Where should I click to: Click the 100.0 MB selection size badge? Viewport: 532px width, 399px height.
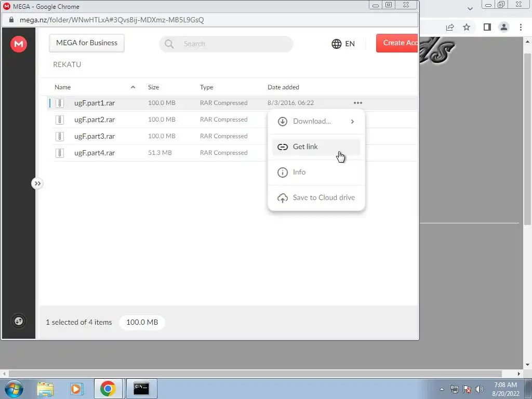142,322
